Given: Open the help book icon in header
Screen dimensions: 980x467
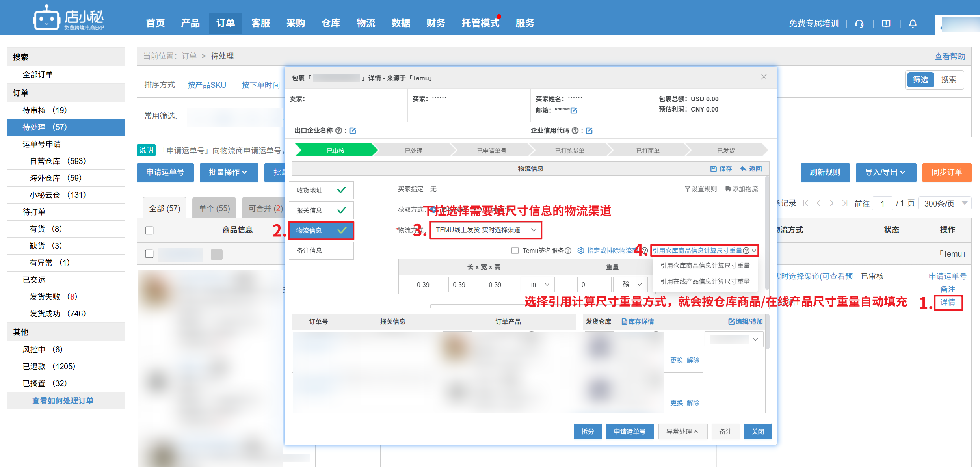Looking at the screenshot, I should point(886,24).
